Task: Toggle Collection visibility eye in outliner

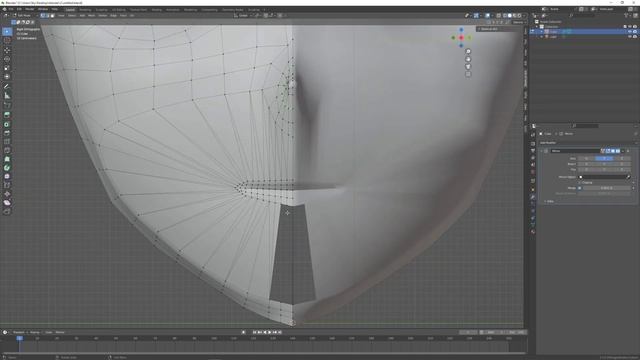Action: pos(630,27)
